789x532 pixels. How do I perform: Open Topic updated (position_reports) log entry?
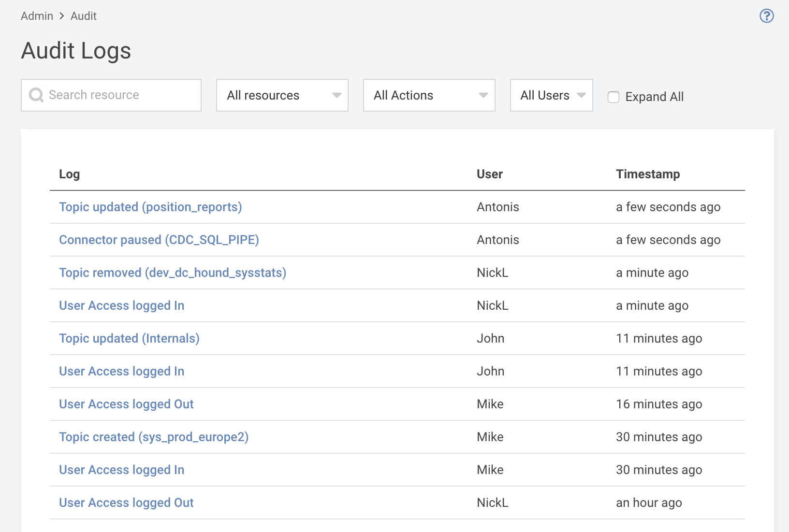[150, 207]
